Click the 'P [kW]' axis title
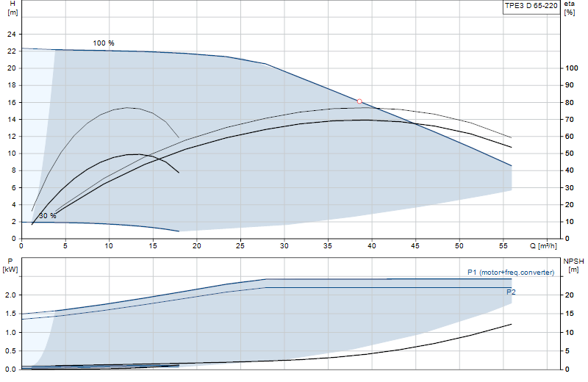 [10, 265]
